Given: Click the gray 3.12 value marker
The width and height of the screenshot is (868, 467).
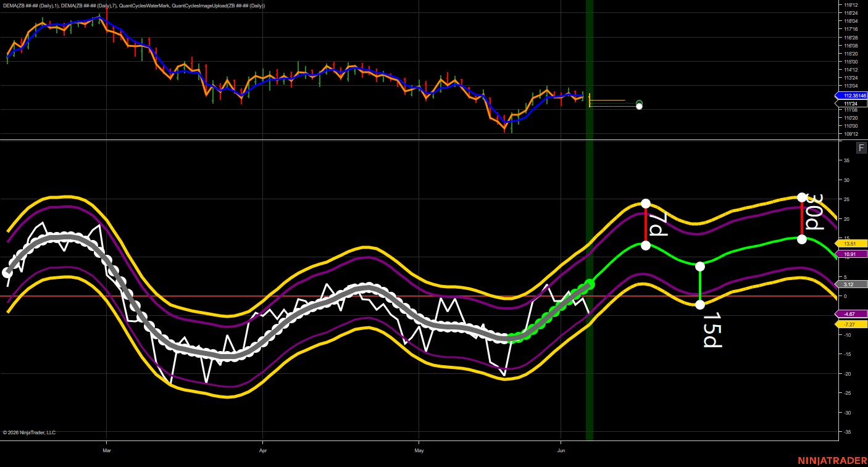Looking at the screenshot, I should point(851,284).
